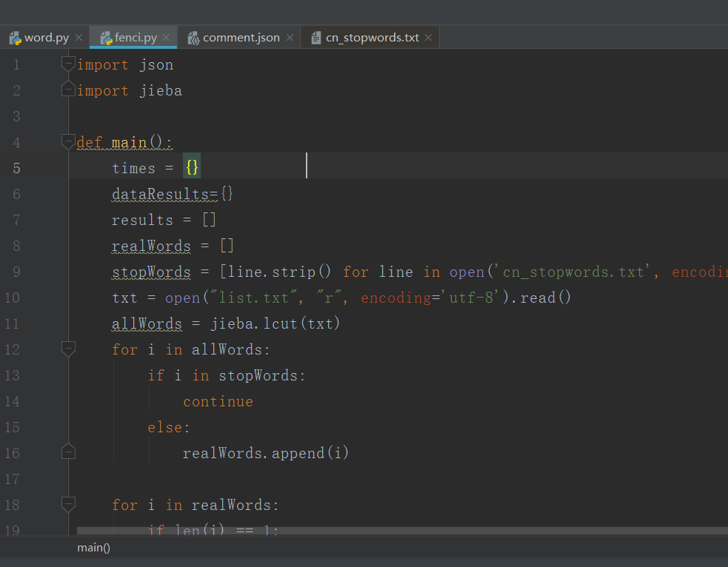This screenshot has height=567, width=728.
Task: Open the comment.json tab
Action: point(241,38)
